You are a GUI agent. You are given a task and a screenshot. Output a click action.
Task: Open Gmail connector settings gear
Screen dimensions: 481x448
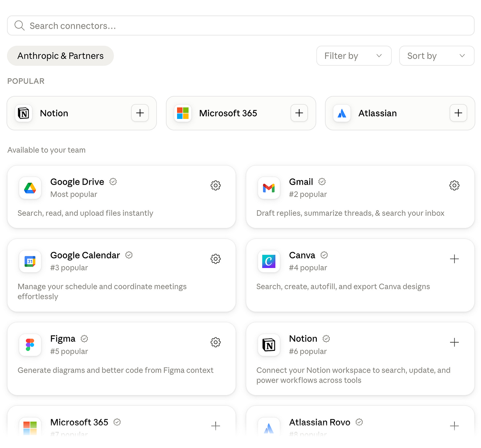(x=455, y=185)
